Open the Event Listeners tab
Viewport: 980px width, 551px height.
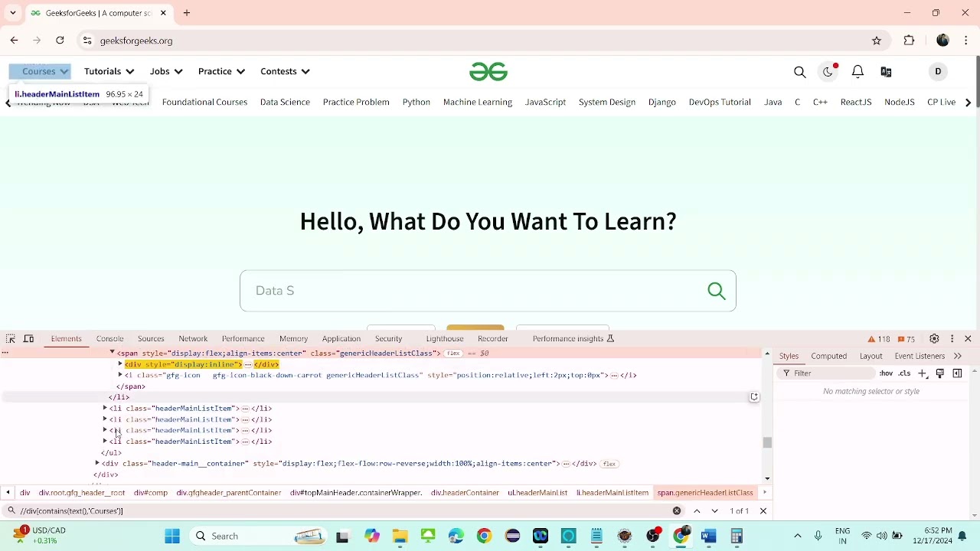point(920,356)
